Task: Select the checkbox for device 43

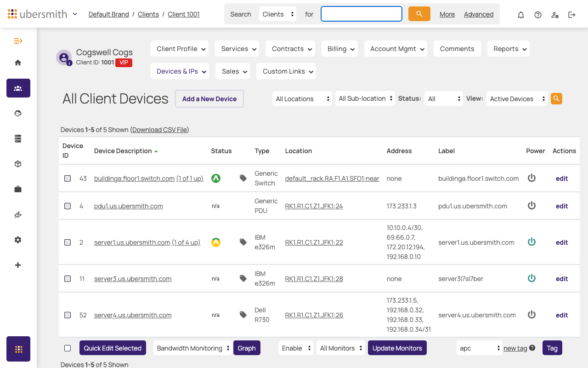Action: click(x=68, y=178)
